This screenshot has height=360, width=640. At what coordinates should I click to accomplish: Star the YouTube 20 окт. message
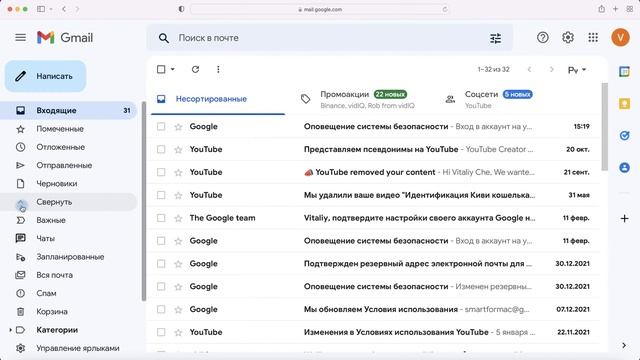(178, 150)
